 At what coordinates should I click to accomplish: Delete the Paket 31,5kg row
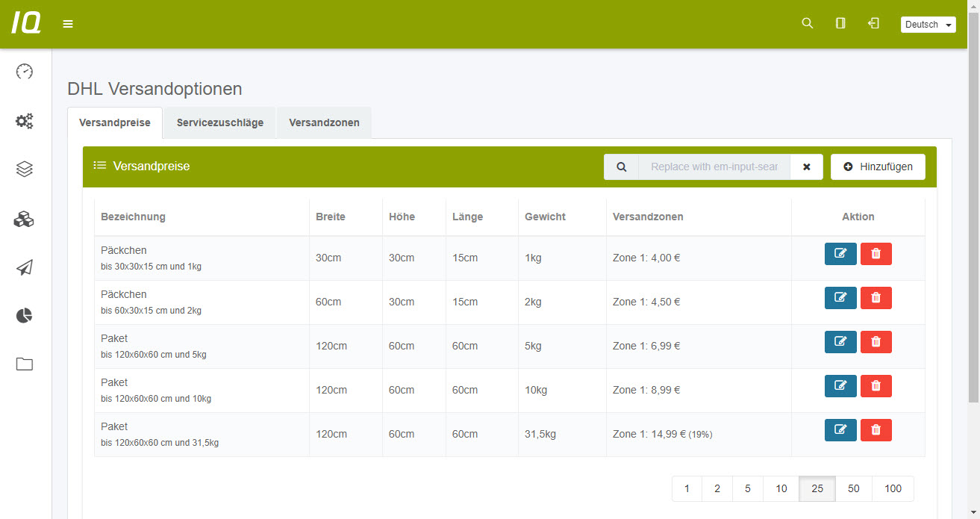[x=876, y=430]
